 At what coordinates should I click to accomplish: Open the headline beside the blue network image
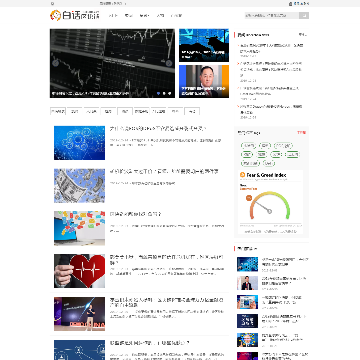(158, 129)
